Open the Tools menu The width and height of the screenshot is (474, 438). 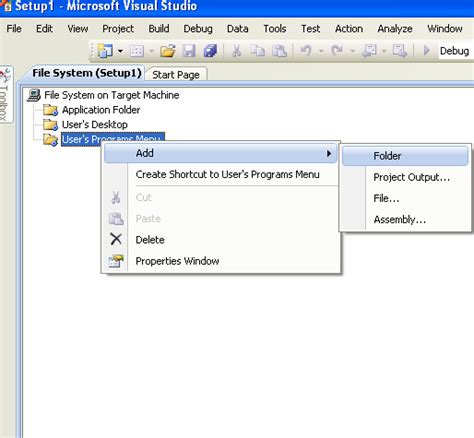coord(275,29)
